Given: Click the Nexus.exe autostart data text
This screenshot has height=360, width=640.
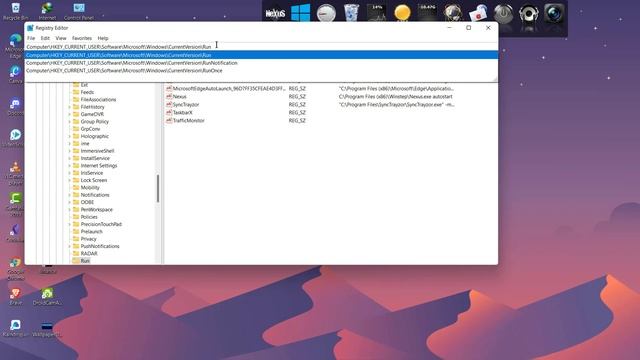Looking at the screenshot, I should (396, 96).
